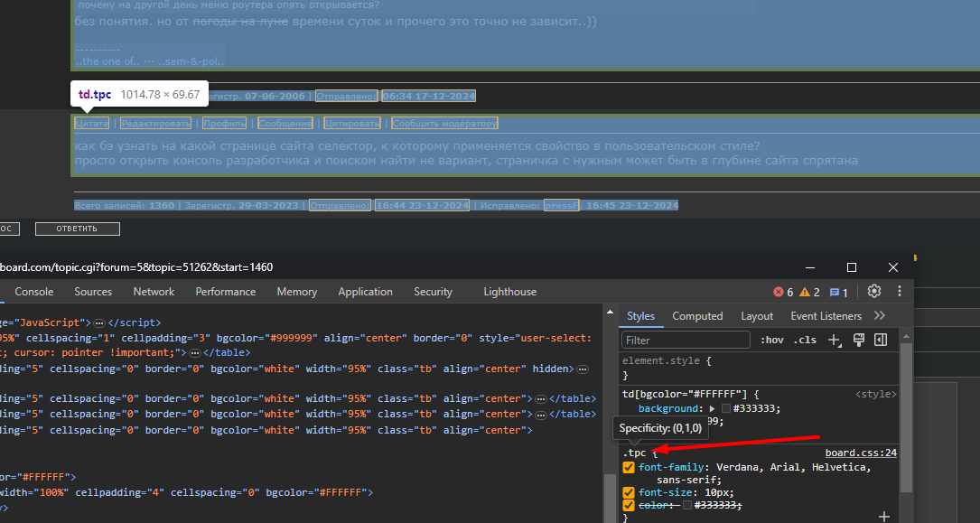Open rendering emulations paintbrush icon
Viewport: 980px width, 523px height.
point(858,340)
